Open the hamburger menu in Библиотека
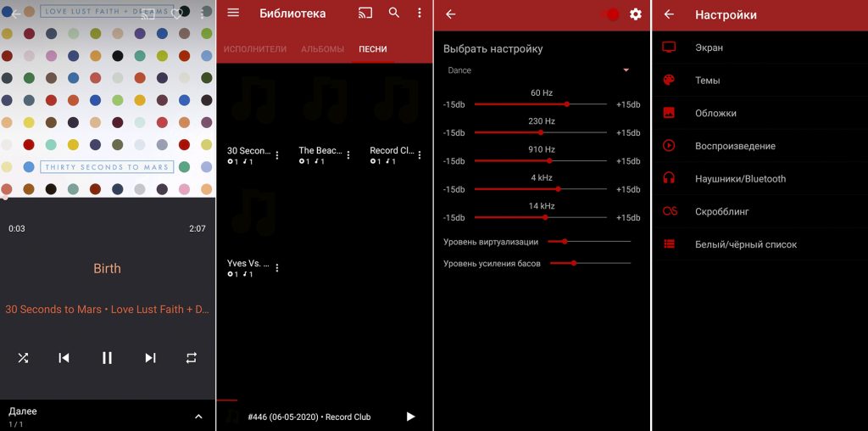 pos(233,14)
